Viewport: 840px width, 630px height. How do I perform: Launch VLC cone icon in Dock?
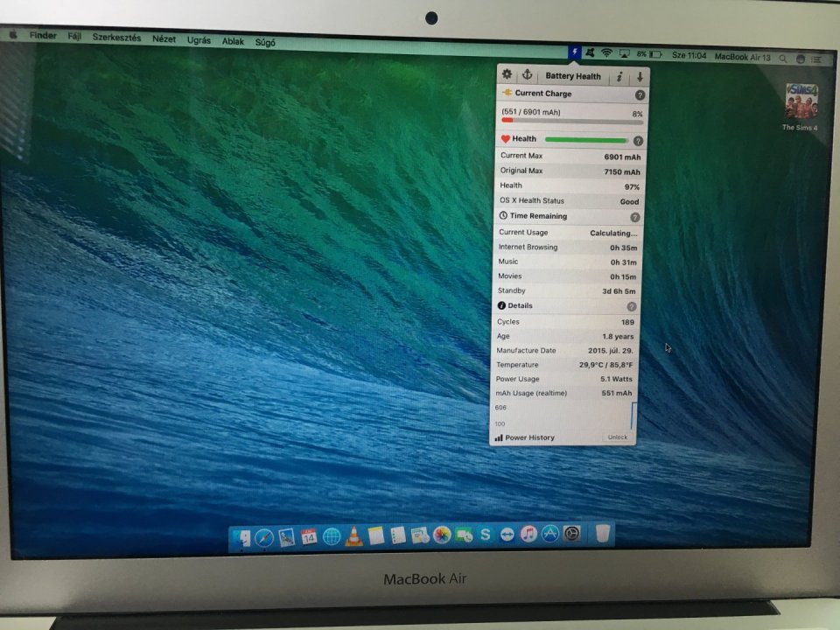(x=353, y=536)
